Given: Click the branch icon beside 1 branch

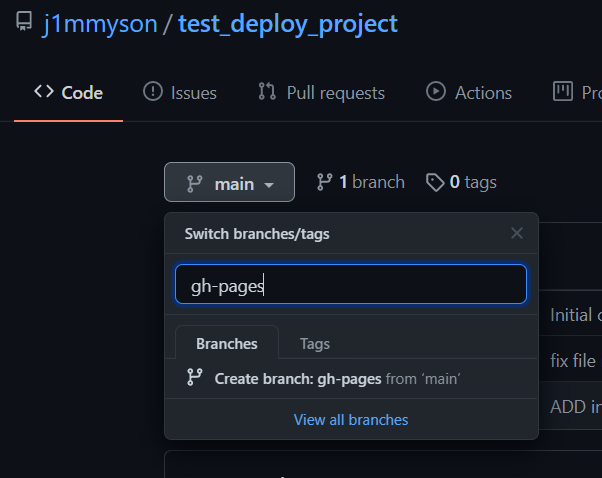Looking at the screenshot, I should pyautogui.click(x=324, y=182).
